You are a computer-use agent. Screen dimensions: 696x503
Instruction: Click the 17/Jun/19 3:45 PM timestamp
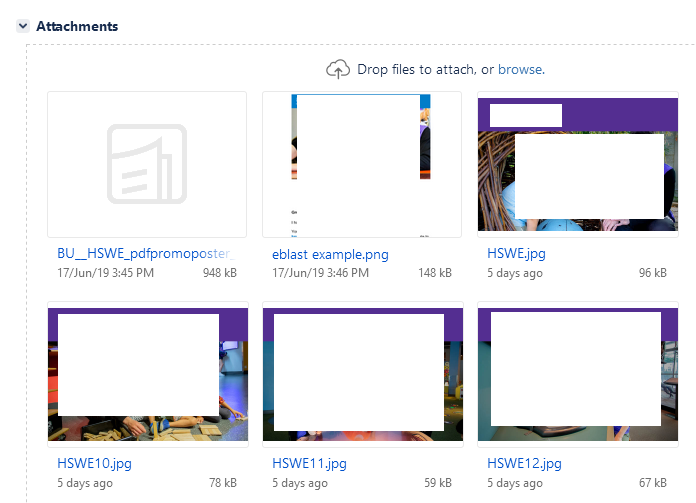(105, 273)
